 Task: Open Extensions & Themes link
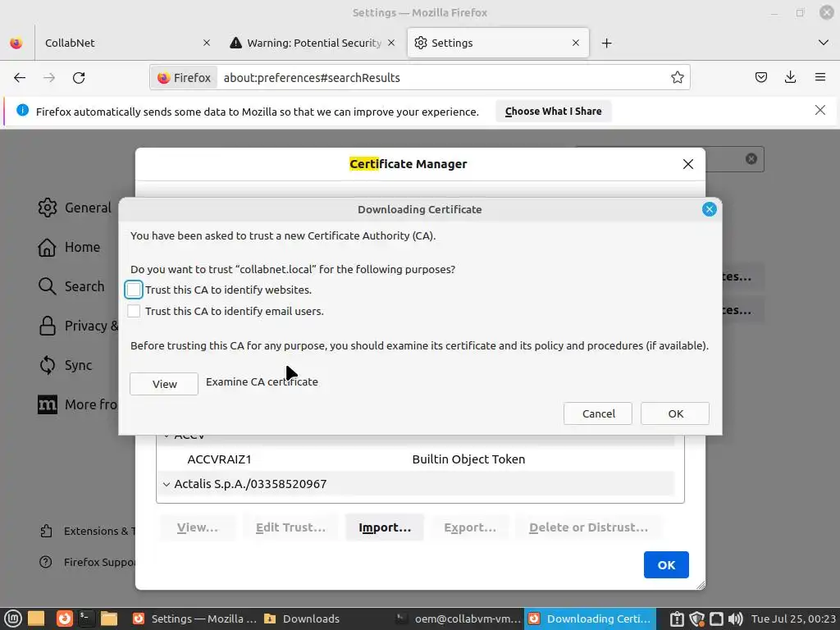[87, 531]
